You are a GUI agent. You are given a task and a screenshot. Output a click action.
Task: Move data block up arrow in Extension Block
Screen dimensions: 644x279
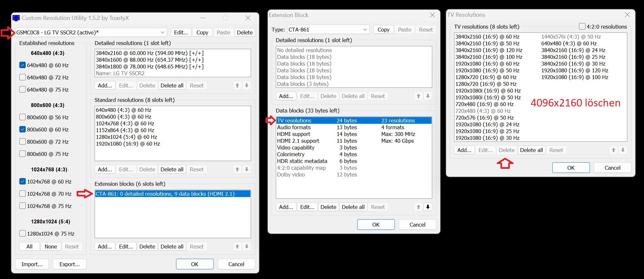pyautogui.click(x=418, y=207)
